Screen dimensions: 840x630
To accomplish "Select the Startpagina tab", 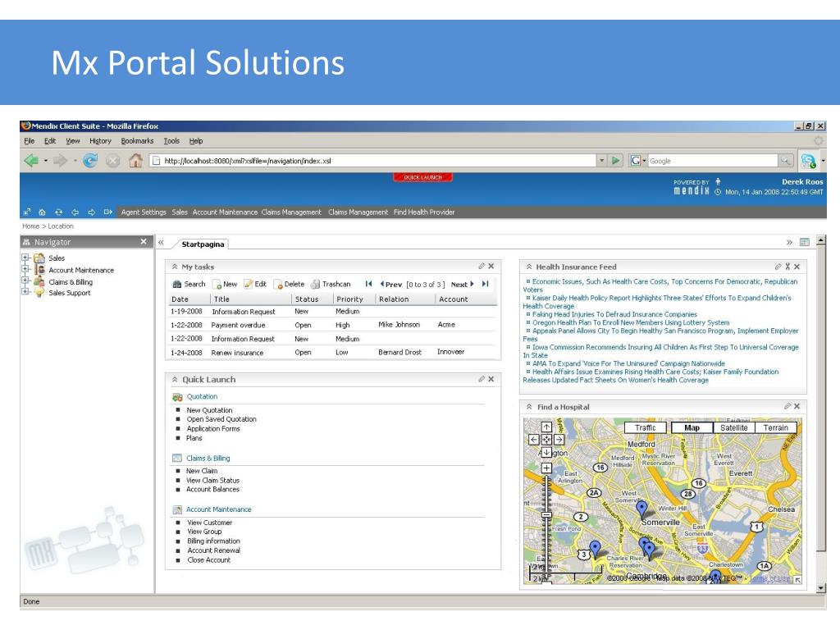I will 203,244.
